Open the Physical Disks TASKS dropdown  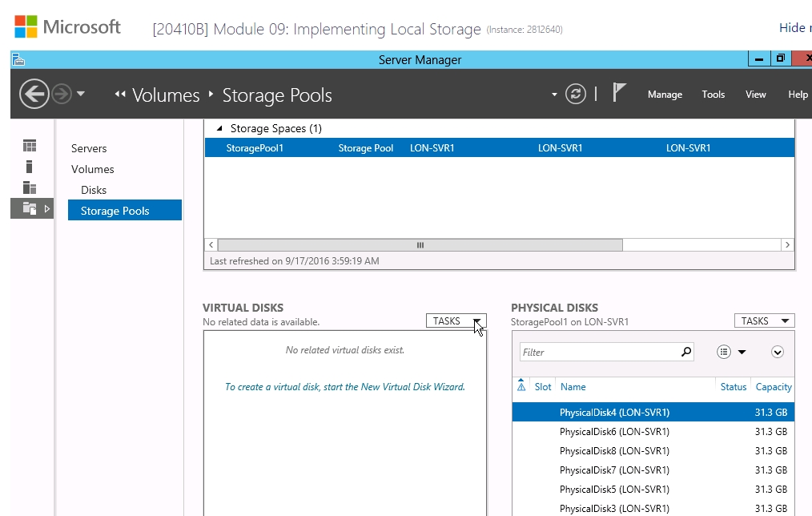tap(765, 321)
